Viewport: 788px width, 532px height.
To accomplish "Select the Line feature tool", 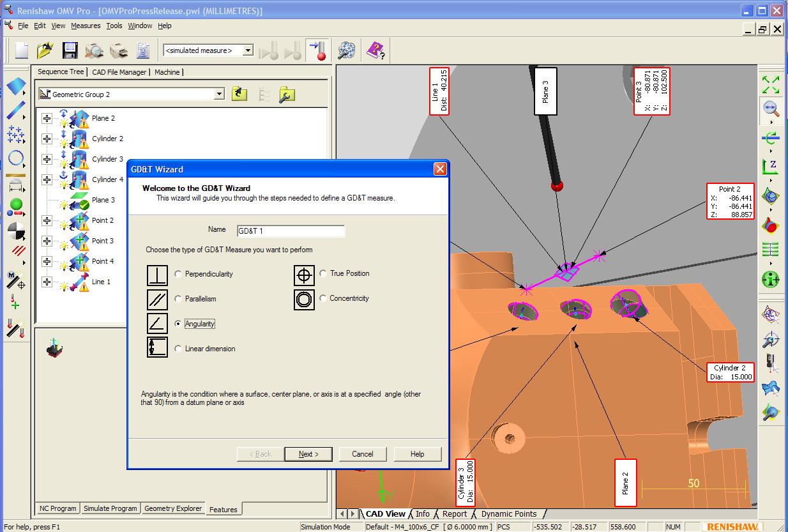I will pyautogui.click(x=15, y=110).
